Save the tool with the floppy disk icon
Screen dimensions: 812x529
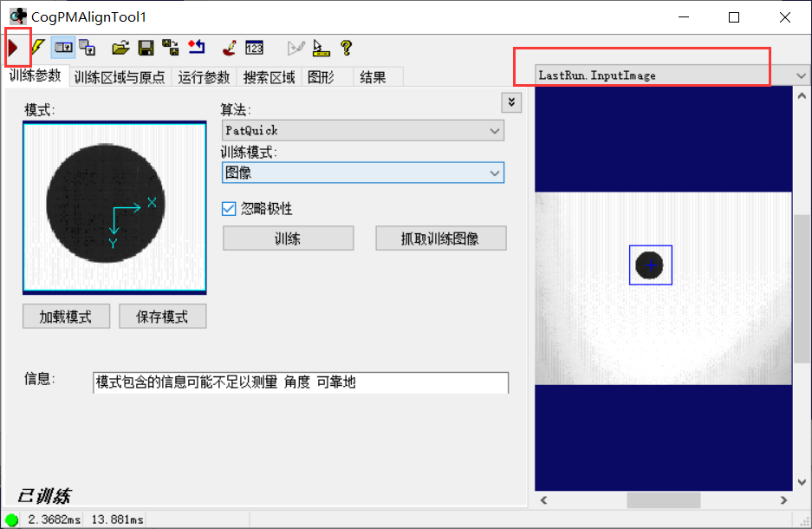(x=146, y=48)
